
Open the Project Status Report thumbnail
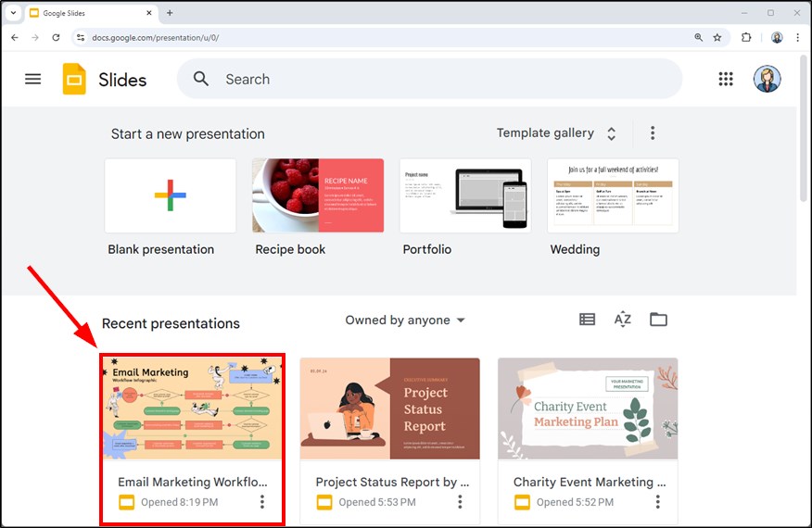(x=389, y=408)
